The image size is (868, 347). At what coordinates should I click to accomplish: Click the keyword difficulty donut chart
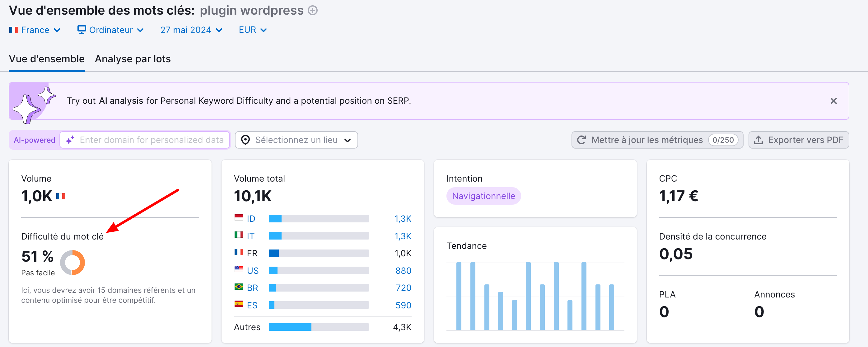(72, 262)
